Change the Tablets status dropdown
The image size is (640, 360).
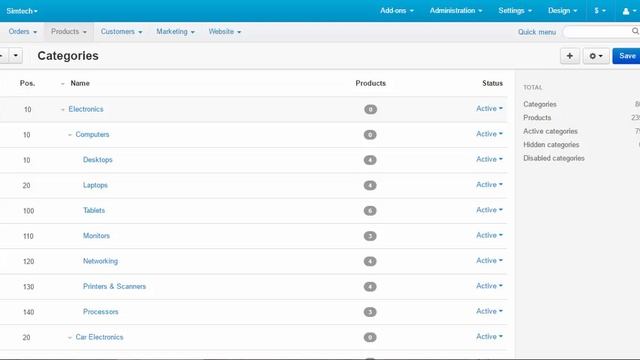click(x=489, y=210)
